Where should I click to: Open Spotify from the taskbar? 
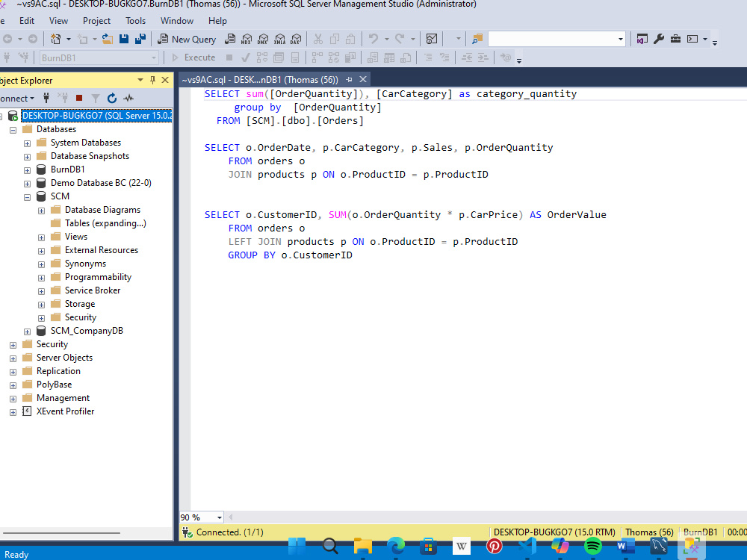click(x=592, y=547)
